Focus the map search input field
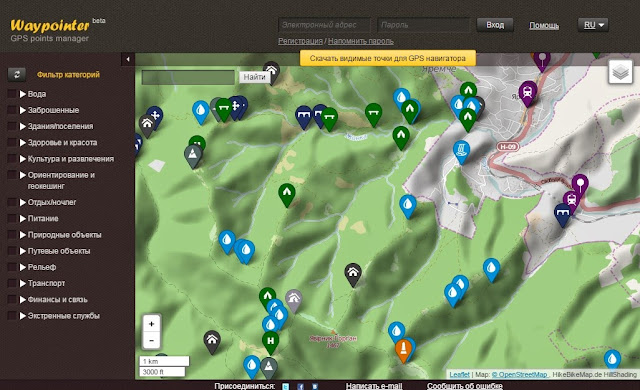640x390 pixels. tap(188, 77)
